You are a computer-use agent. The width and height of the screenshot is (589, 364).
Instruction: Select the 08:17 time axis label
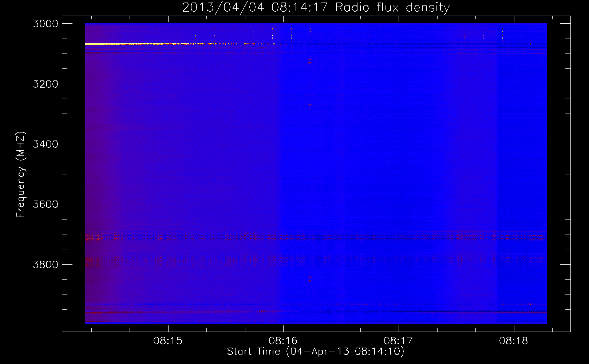399,341
